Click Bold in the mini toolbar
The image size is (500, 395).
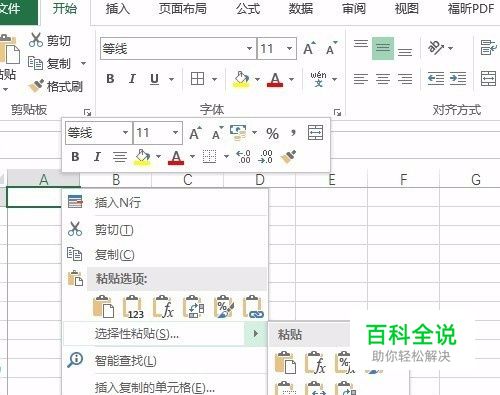(75, 157)
